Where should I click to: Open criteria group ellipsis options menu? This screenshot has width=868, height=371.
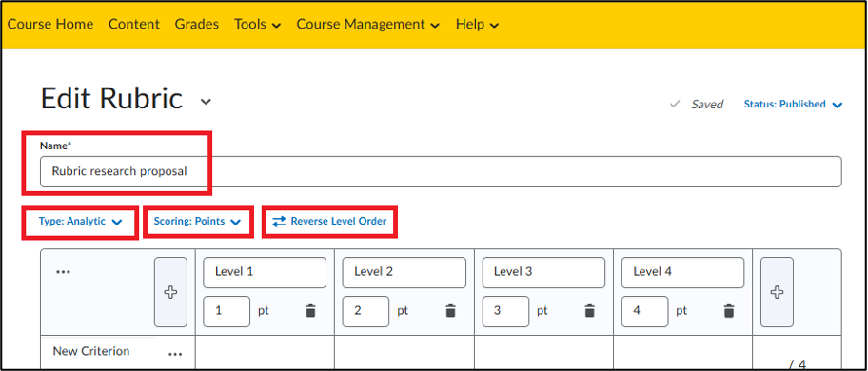[63, 272]
